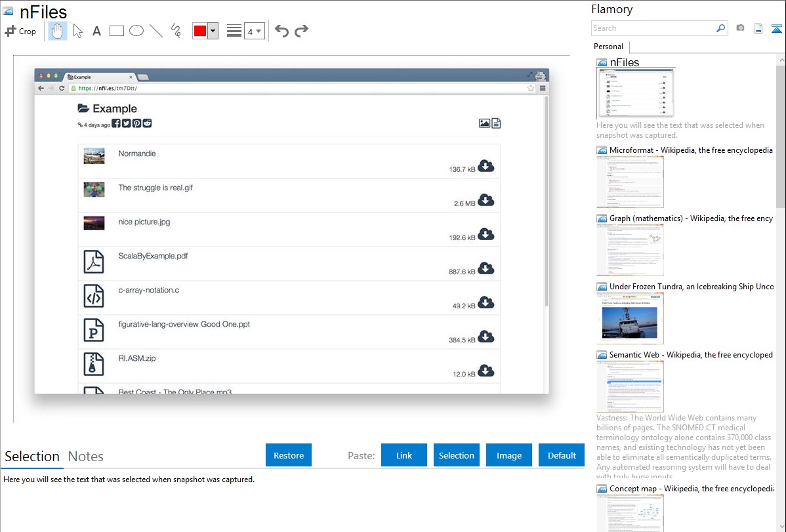Viewport: 786px width, 532px height.
Task: Click the Pinterest share icon
Action: click(x=136, y=123)
